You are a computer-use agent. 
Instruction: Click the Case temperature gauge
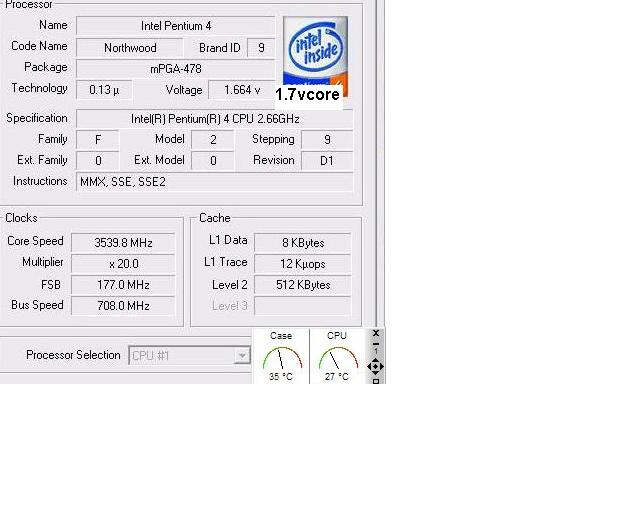pyautogui.click(x=281, y=356)
